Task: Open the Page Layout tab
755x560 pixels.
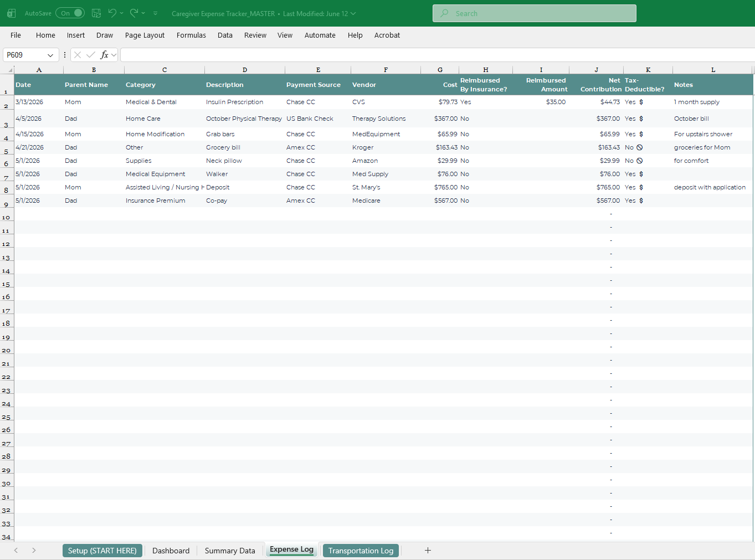Action: (145, 35)
